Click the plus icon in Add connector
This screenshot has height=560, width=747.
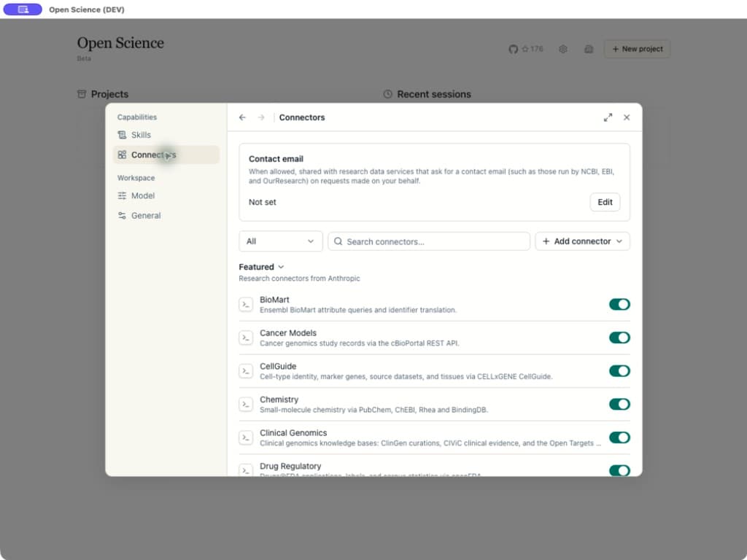click(546, 241)
